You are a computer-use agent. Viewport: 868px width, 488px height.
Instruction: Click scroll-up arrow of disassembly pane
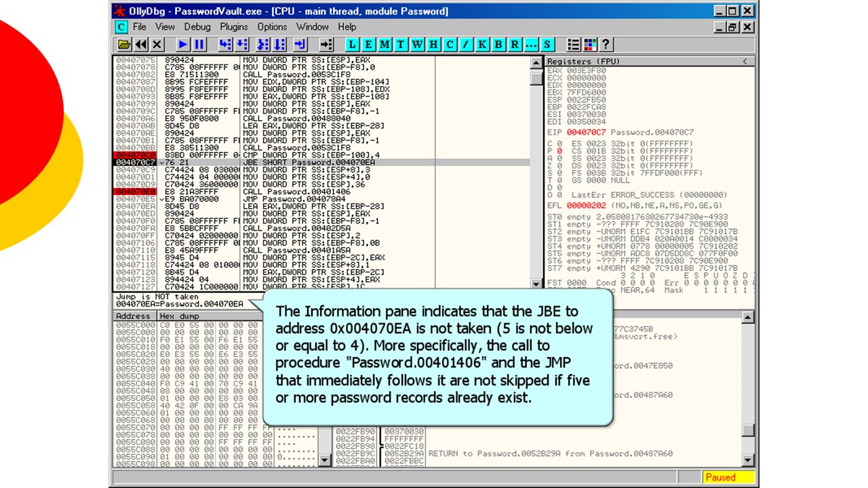pyautogui.click(x=536, y=62)
